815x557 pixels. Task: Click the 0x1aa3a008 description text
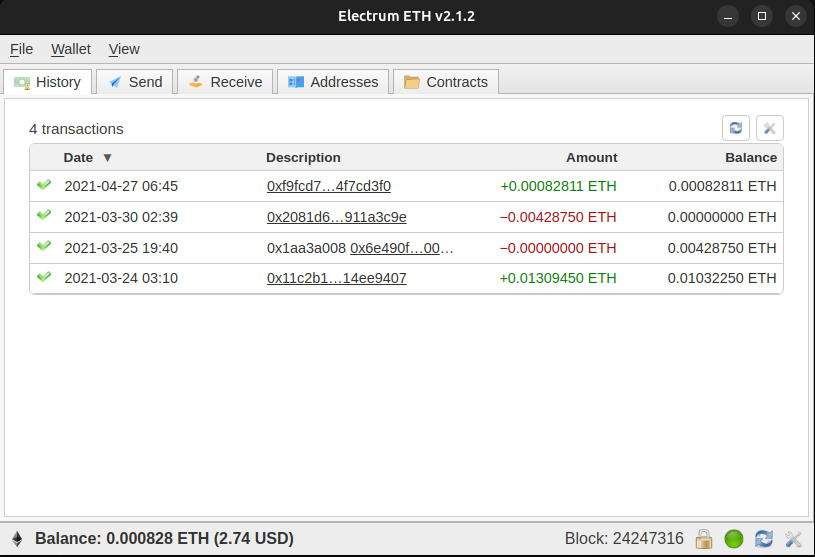click(306, 248)
